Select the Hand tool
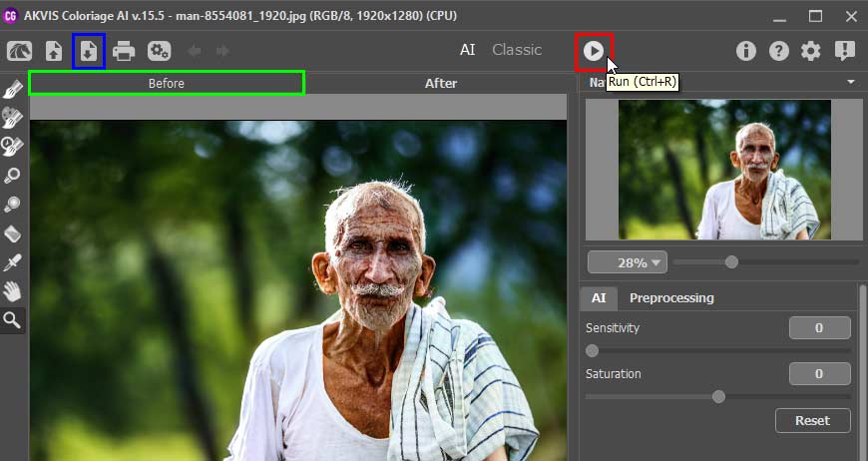This screenshot has width=868, height=461. [x=13, y=291]
